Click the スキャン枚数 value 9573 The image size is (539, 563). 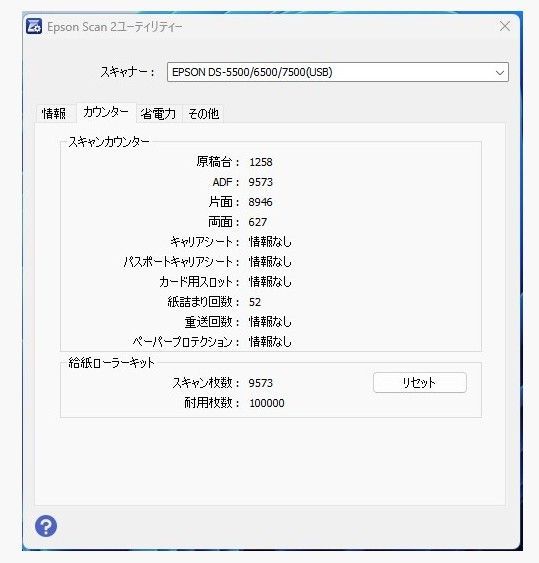tap(261, 383)
